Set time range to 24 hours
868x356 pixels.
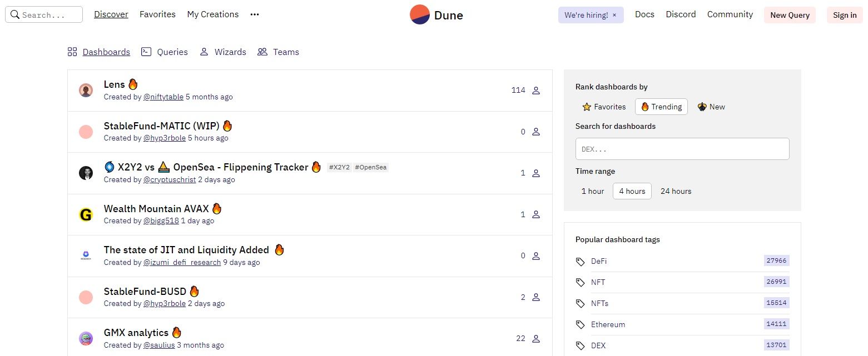pos(676,191)
